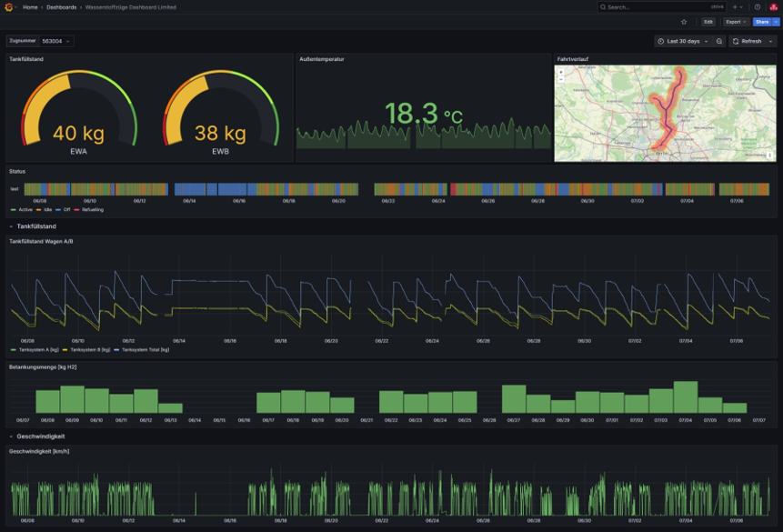This screenshot has width=783, height=532.
Task: Open the user profile avatar
Action: 773,6
